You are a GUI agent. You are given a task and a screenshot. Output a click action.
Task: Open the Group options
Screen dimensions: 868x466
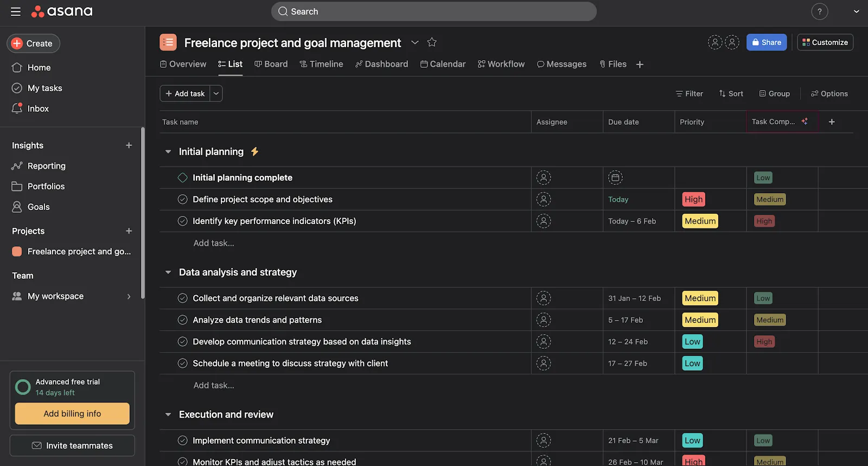(x=775, y=93)
